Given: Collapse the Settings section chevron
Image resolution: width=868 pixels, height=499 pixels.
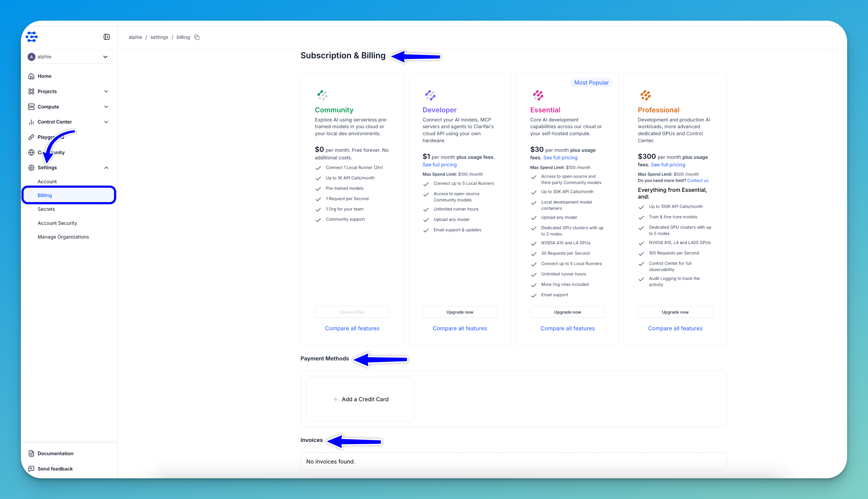Looking at the screenshot, I should [x=106, y=168].
